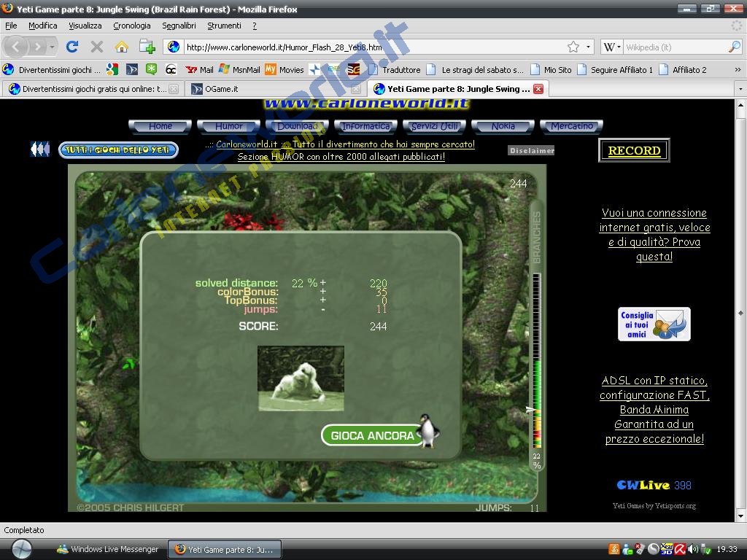Open the Traduttore bookmark
This screenshot has height=560, width=747.
tap(395, 69)
